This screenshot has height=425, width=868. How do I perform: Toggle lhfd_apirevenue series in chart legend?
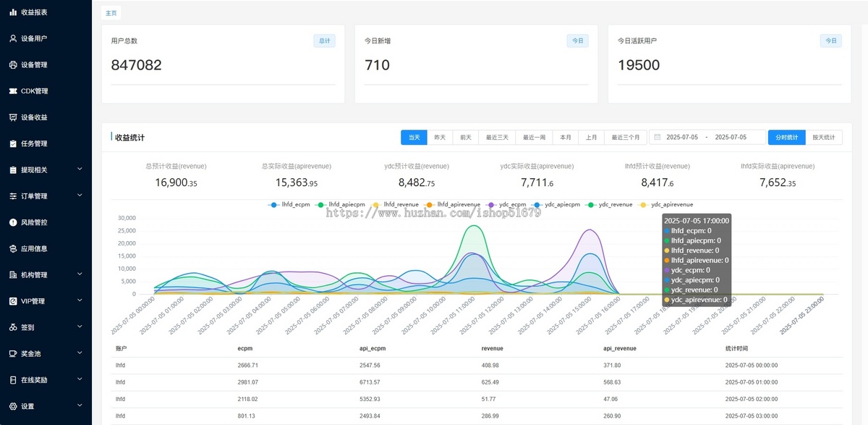453,205
